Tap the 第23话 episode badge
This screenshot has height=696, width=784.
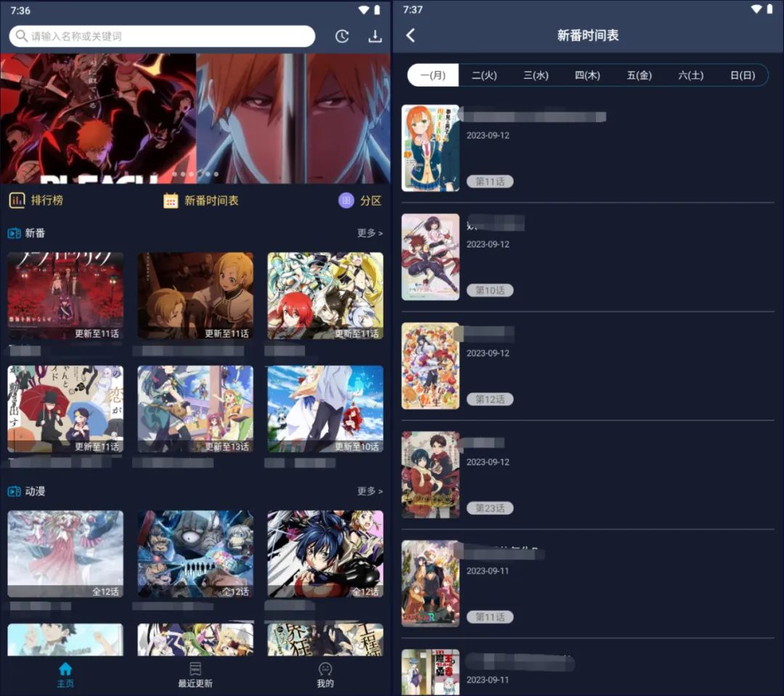(x=490, y=508)
